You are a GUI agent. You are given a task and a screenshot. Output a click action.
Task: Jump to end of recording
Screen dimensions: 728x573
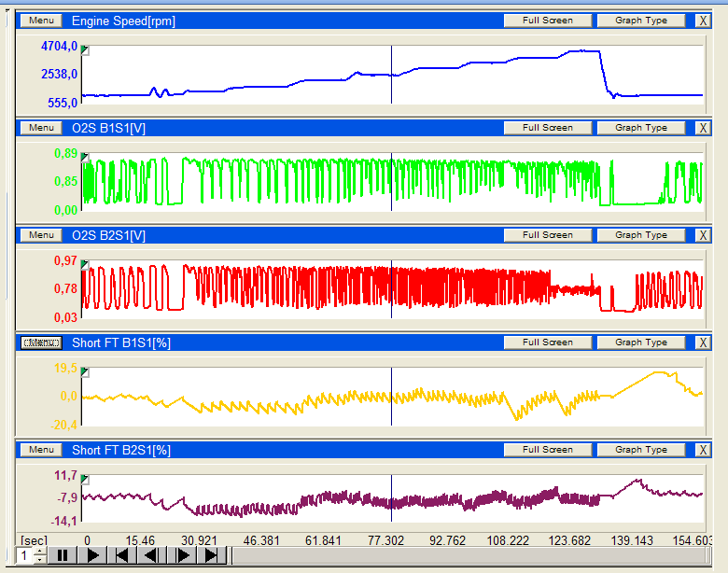tap(212, 556)
